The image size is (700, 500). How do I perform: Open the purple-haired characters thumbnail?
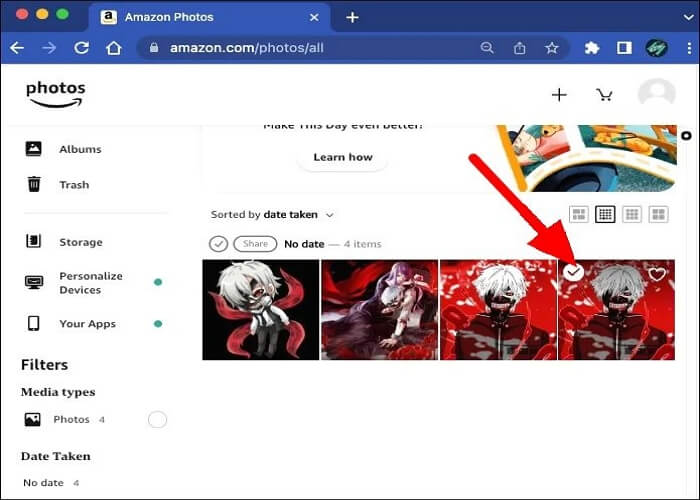click(x=379, y=309)
